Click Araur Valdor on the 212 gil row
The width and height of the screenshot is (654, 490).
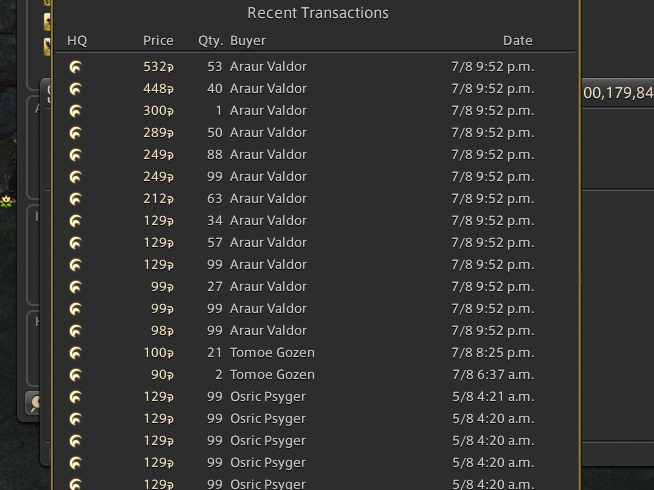click(x=268, y=199)
